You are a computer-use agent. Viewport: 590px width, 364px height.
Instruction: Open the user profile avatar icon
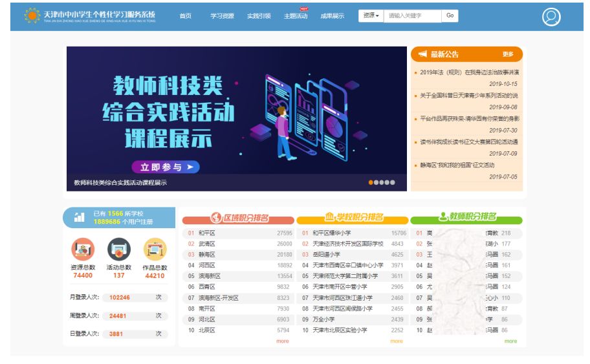(551, 17)
